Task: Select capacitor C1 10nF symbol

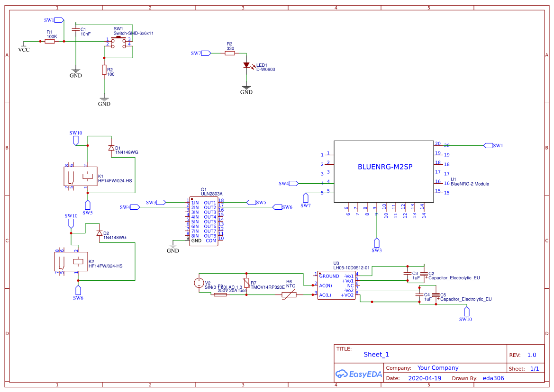Action: pyautogui.click(x=75, y=29)
